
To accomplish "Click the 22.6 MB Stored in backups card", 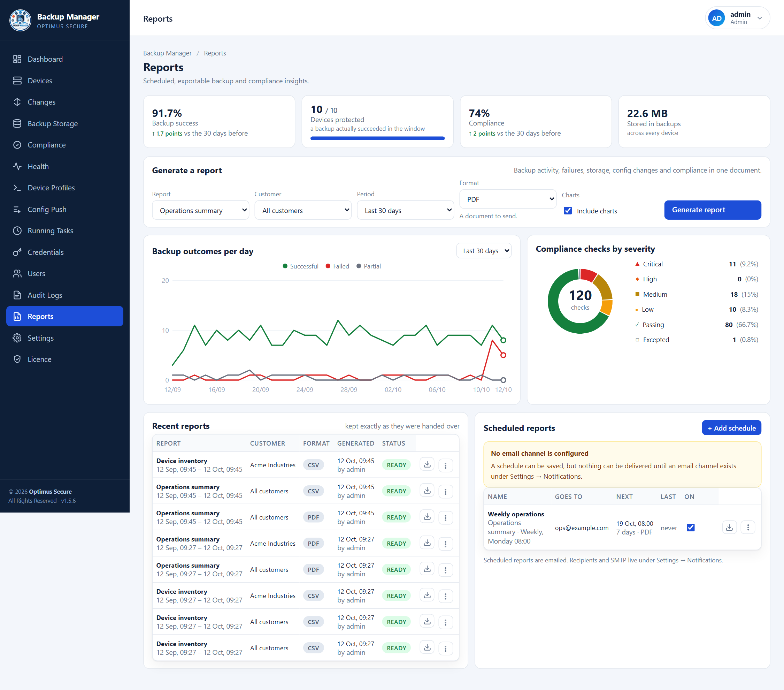I will click(694, 122).
